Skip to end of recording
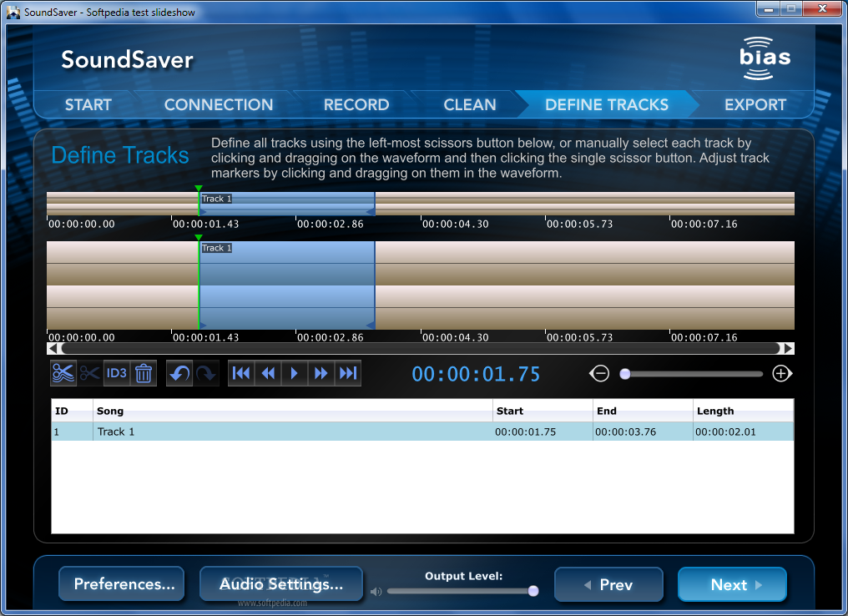This screenshot has height=616, width=848. tap(348, 373)
